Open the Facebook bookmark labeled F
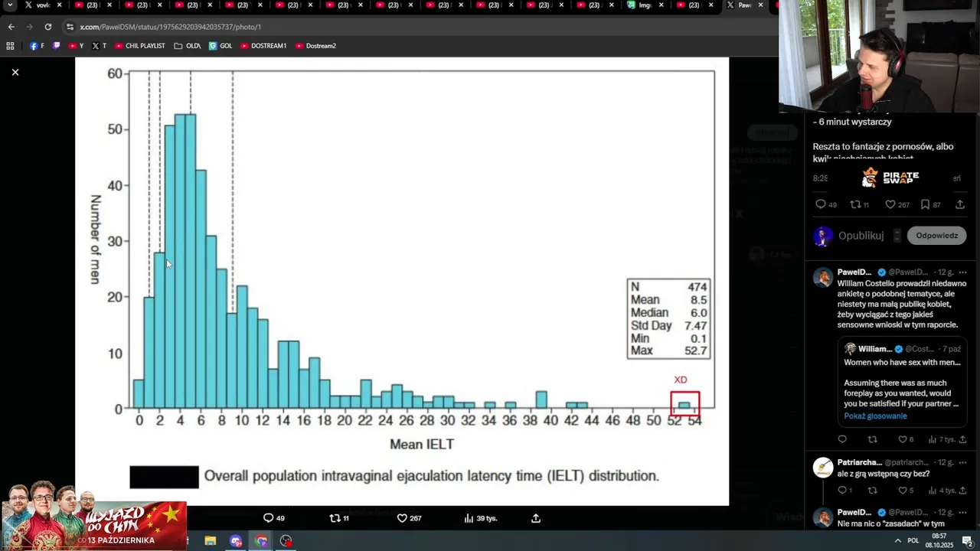This screenshot has width=980, height=551. click(37, 46)
